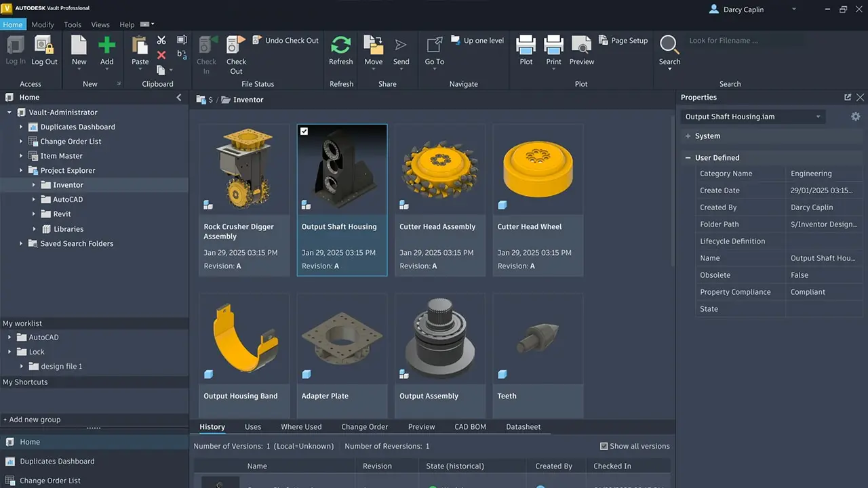The height and width of the screenshot is (488, 868).
Task: Switch to the Where Used tab
Action: [x=301, y=427]
